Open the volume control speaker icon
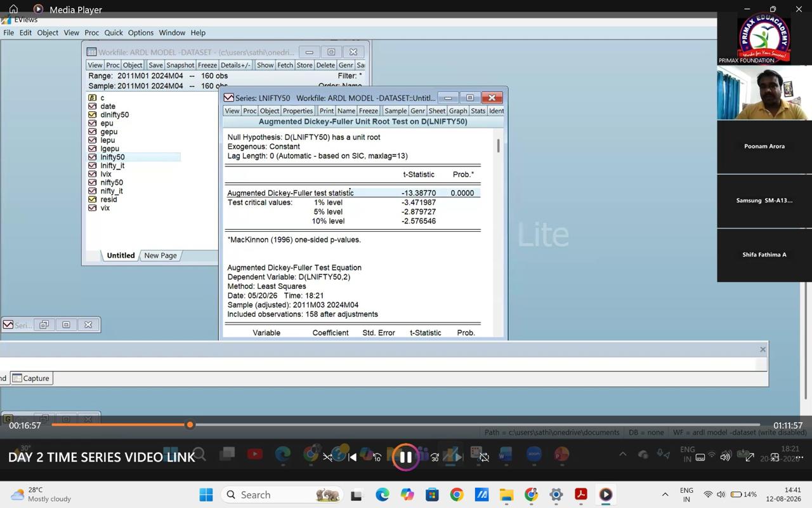The image size is (812, 508). [x=725, y=457]
